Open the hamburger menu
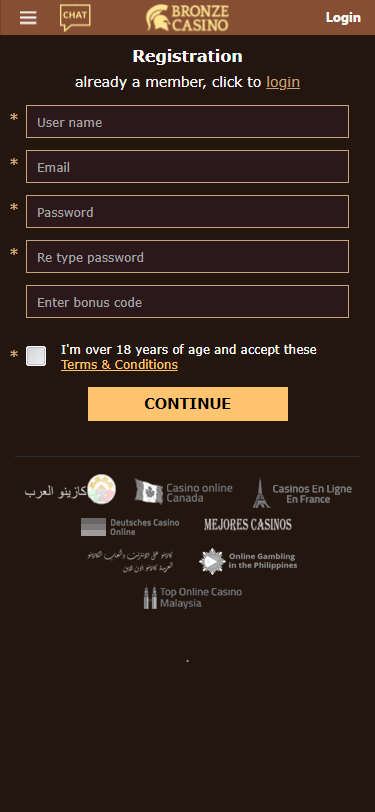Viewport: 375px width, 812px height. click(x=28, y=18)
